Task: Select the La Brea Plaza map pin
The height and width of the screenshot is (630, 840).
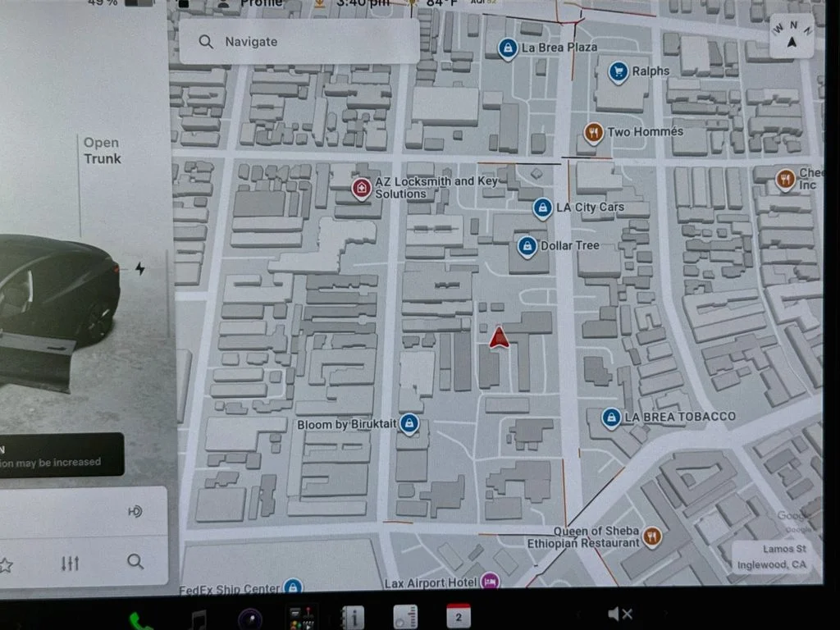Action: [x=507, y=48]
